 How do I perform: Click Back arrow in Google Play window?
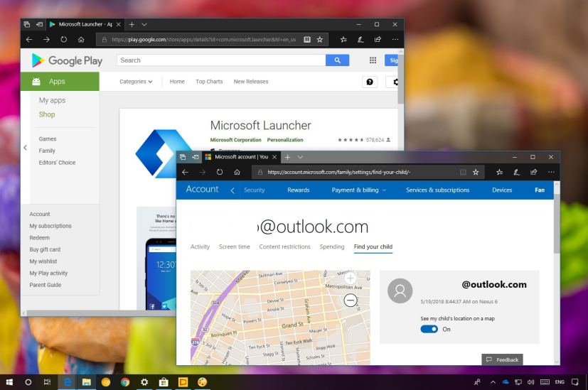(x=29, y=39)
